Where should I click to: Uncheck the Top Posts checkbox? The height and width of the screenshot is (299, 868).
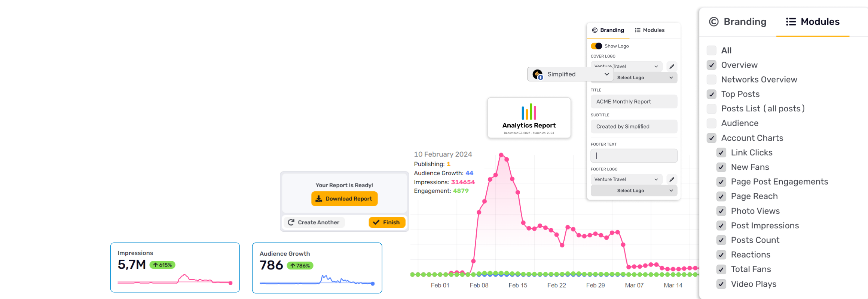712,94
